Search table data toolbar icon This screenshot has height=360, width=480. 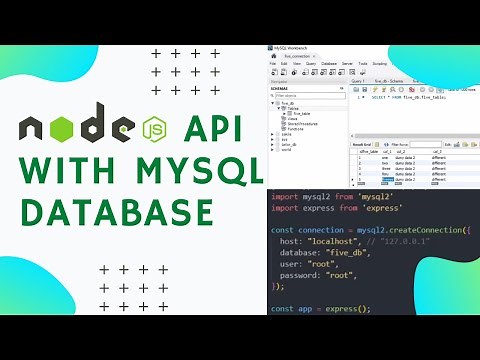click(352, 72)
